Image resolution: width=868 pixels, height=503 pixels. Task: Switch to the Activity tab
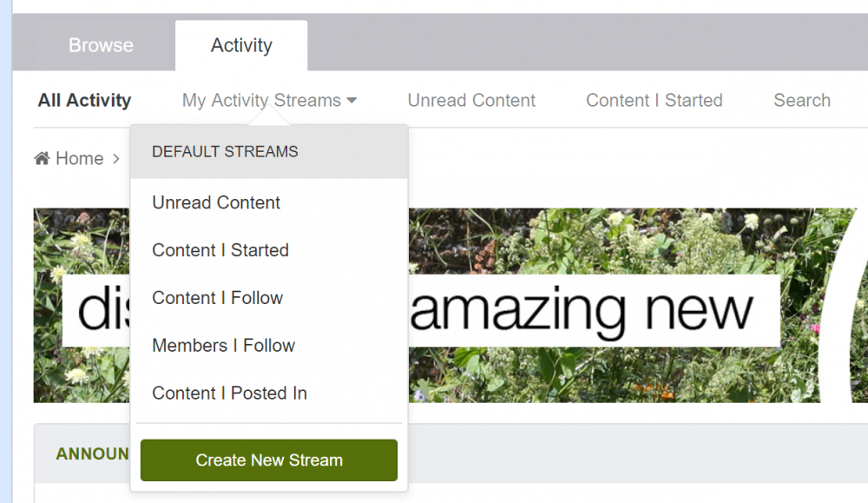[x=240, y=45]
